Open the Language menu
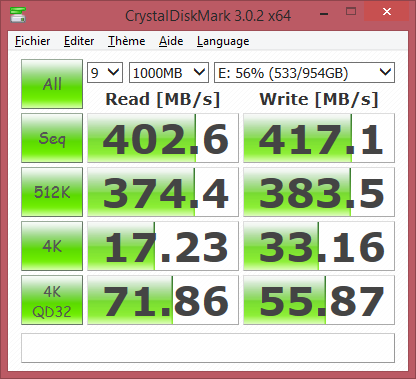 [223, 41]
